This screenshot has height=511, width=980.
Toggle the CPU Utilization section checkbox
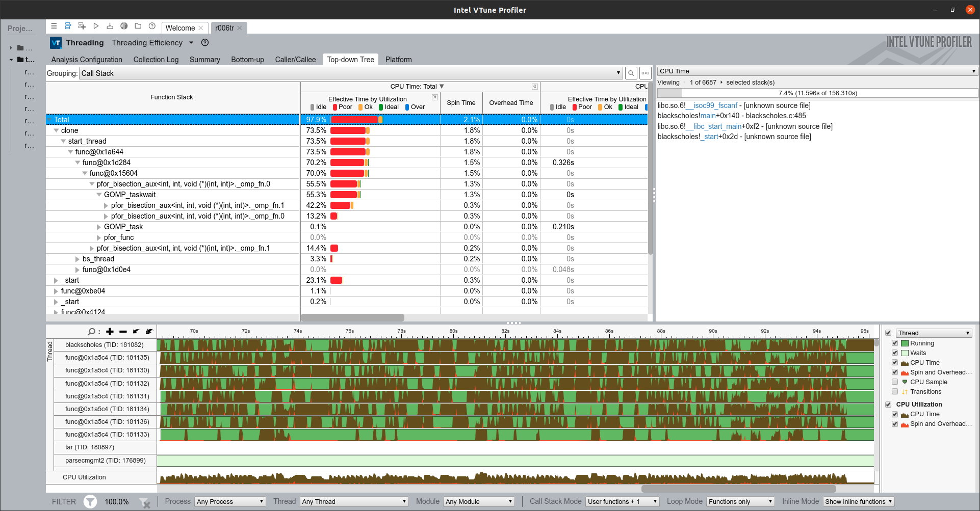tap(888, 405)
